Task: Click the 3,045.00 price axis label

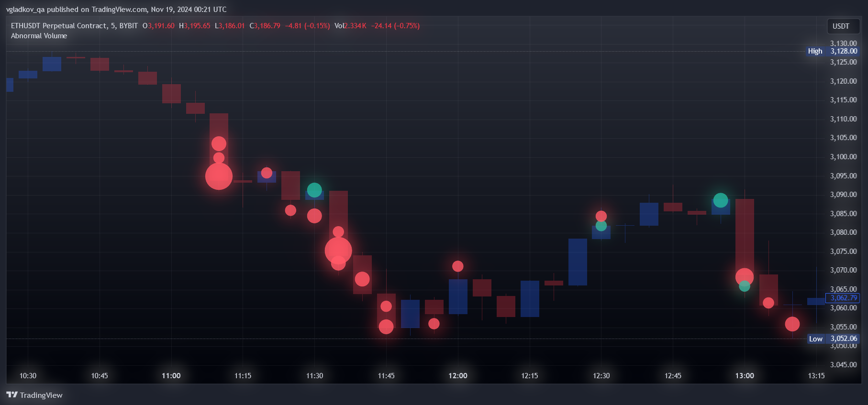Action: click(x=843, y=365)
